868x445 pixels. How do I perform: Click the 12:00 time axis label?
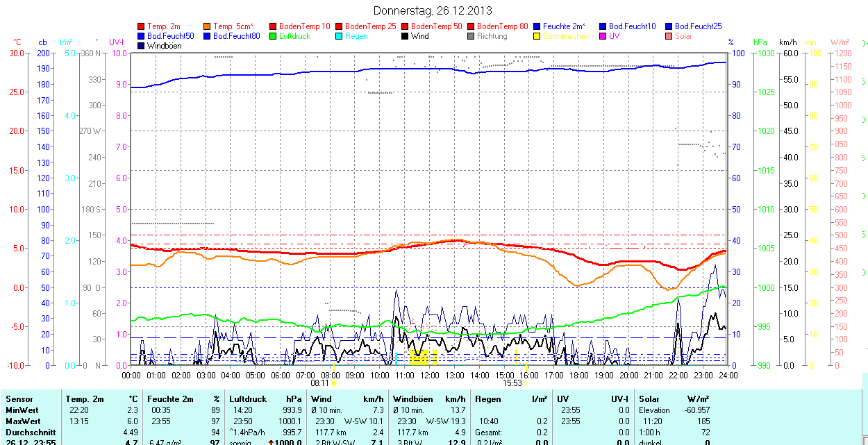430,375
